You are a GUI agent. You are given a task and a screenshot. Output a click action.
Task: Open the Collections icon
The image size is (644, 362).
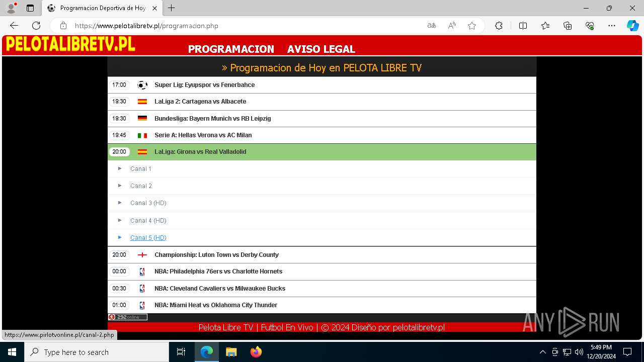[568, 26]
